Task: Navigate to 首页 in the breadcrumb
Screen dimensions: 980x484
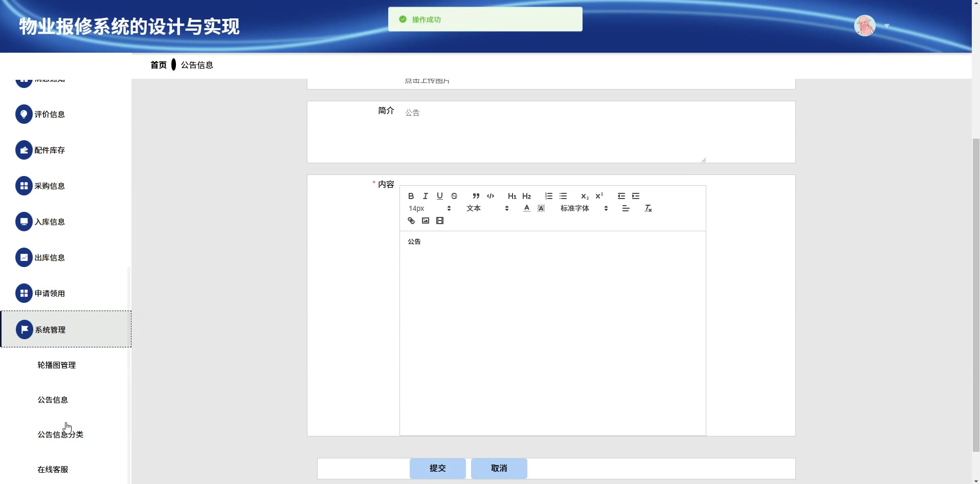Action: (159, 65)
